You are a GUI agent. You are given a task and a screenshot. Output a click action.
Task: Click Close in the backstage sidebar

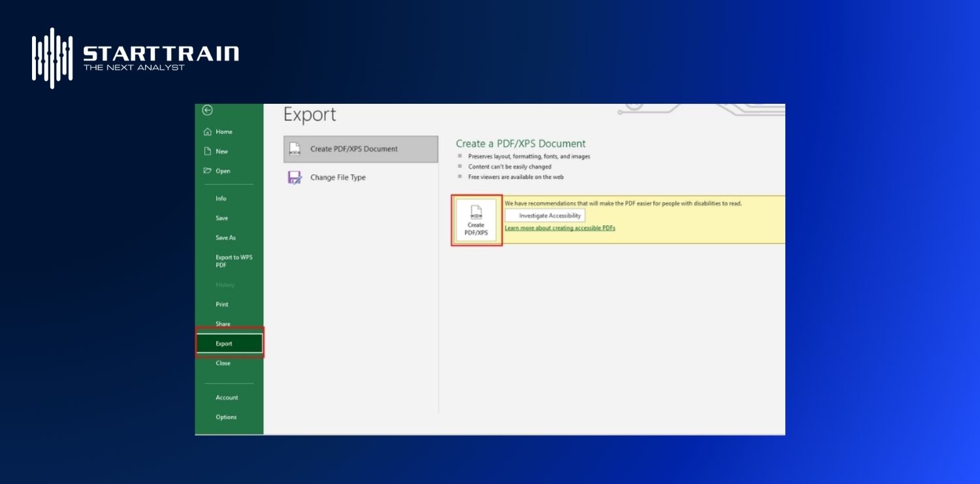click(223, 363)
